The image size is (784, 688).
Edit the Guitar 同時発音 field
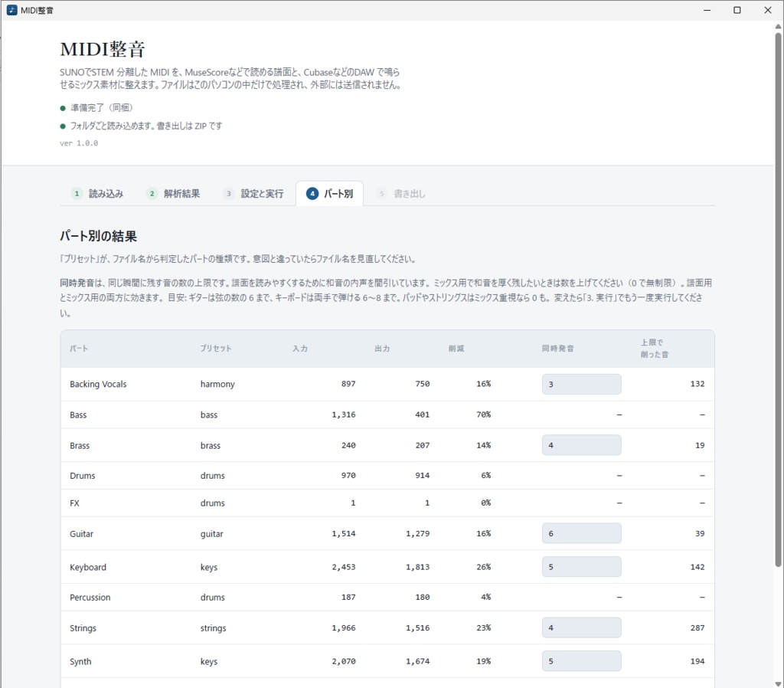coord(582,533)
